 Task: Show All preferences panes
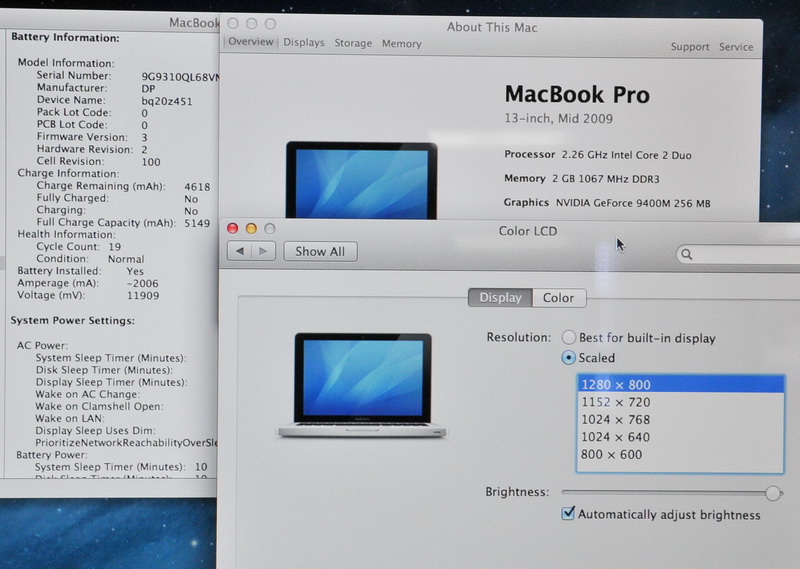coord(320,252)
